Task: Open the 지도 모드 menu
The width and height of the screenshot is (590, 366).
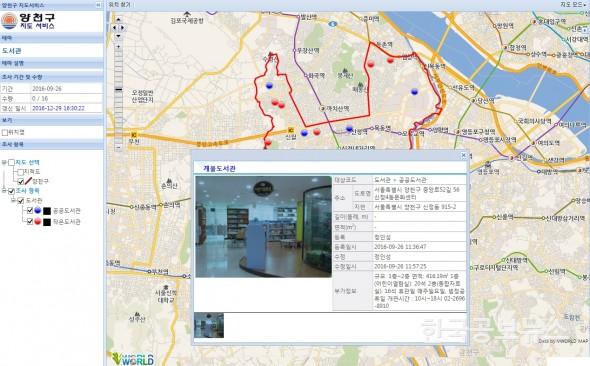Action: (573, 5)
